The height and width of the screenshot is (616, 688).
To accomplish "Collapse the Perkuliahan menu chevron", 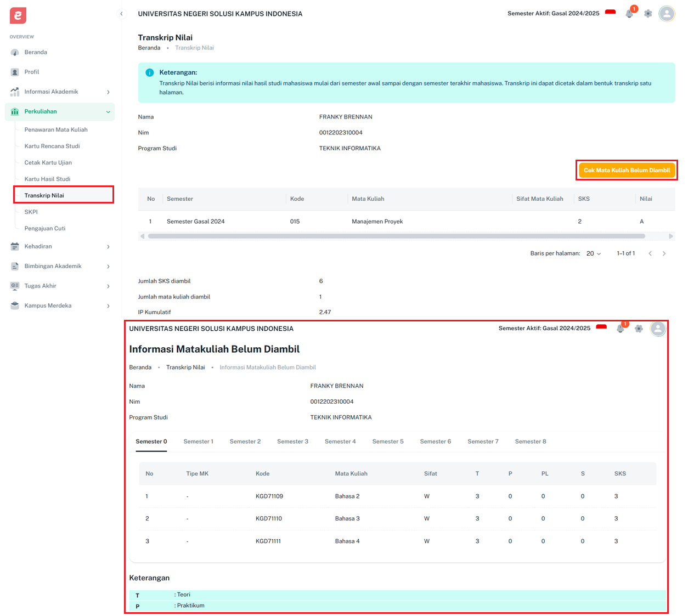I will (108, 112).
